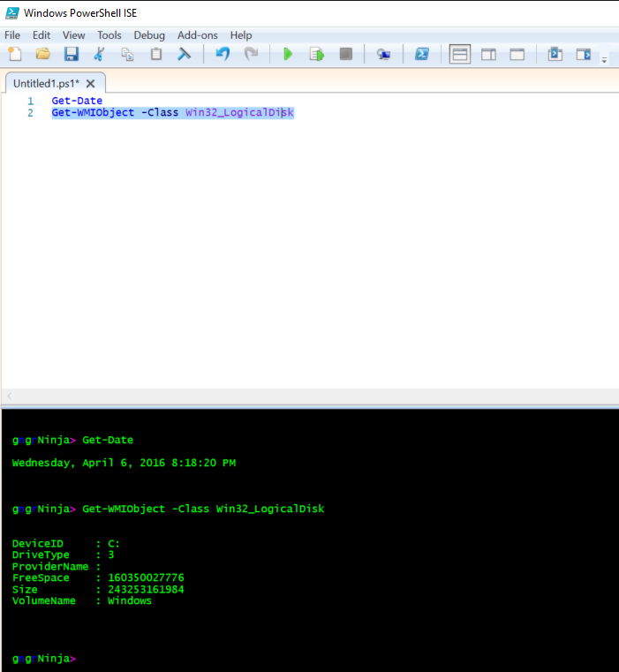Click the Copy icon in the toolbar
This screenshot has height=672, width=619.
[127, 55]
